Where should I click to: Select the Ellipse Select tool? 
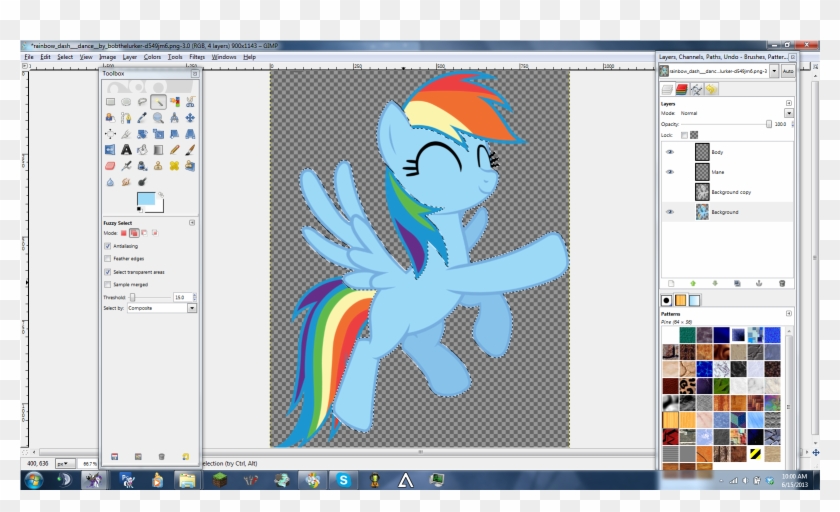tap(126, 102)
